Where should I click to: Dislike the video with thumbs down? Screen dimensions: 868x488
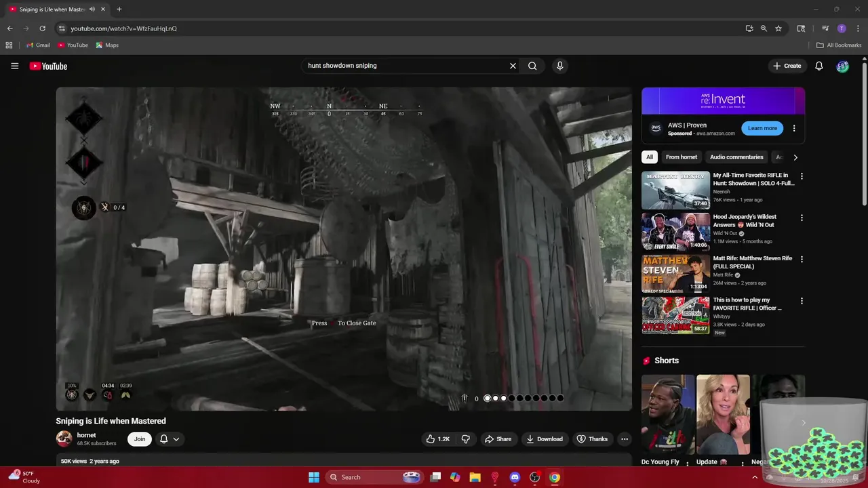(x=466, y=439)
